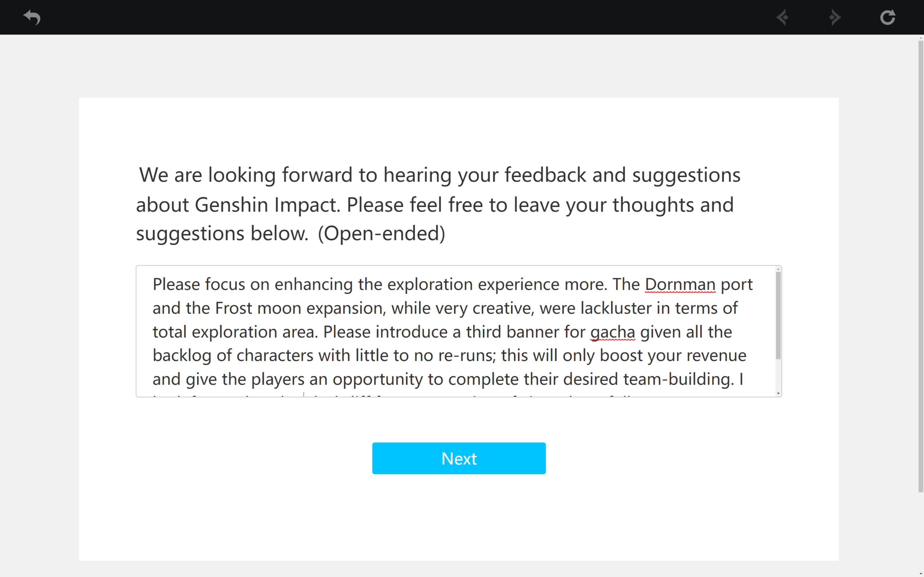The height and width of the screenshot is (577, 924).
Task: Reload the survey with the refresh icon
Action: tap(888, 17)
